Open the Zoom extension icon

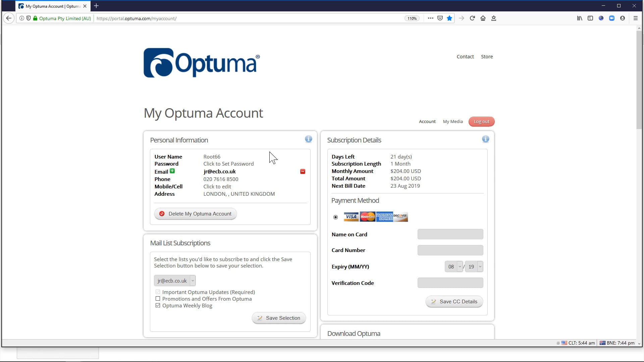click(612, 18)
